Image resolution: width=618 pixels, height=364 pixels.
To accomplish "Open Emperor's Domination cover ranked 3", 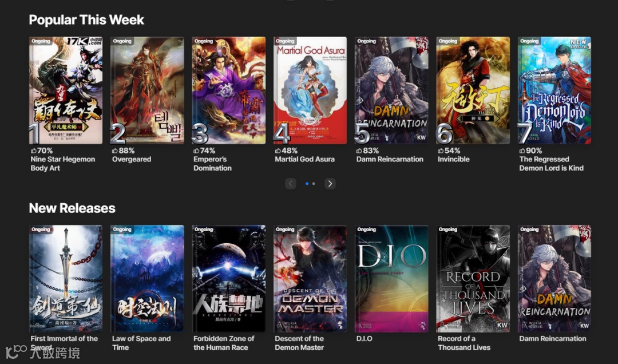I will pyautogui.click(x=228, y=90).
